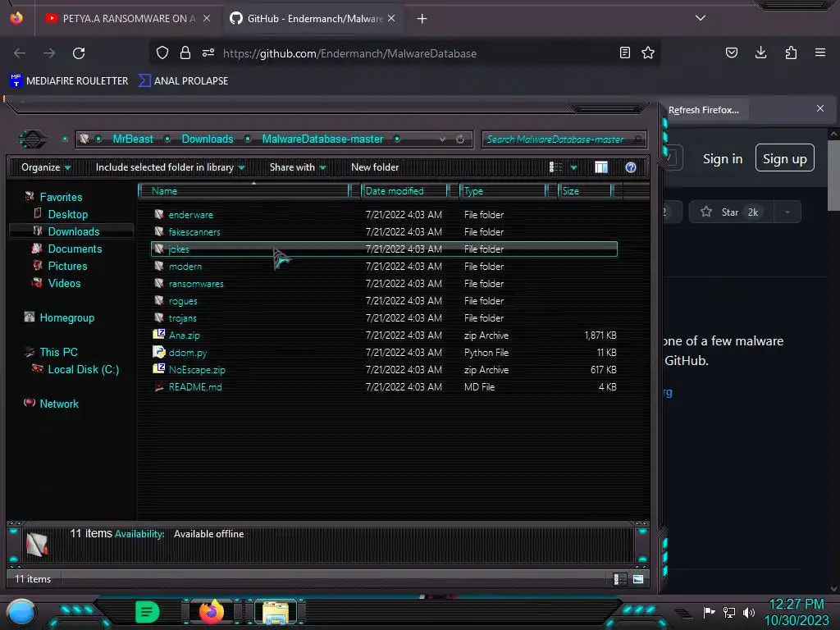This screenshot has height=630, width=840.
Task: Select Favorites in navigation pane
Action: pyautogui.click(x=61, y=197)
